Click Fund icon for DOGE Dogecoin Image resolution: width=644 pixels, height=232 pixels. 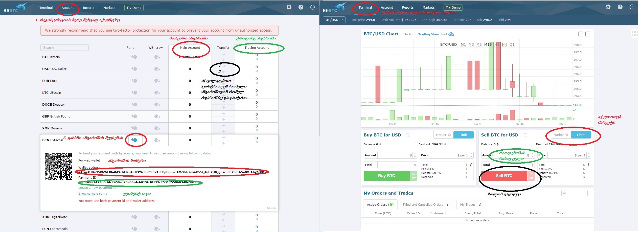(134, 105)
